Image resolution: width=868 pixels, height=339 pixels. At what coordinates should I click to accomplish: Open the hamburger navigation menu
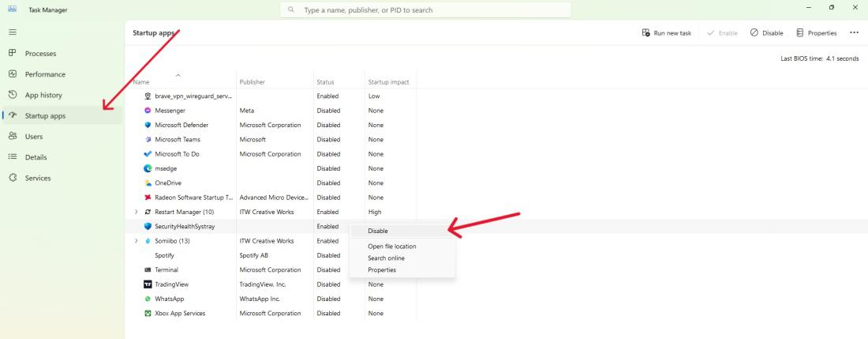coord(12,32)
